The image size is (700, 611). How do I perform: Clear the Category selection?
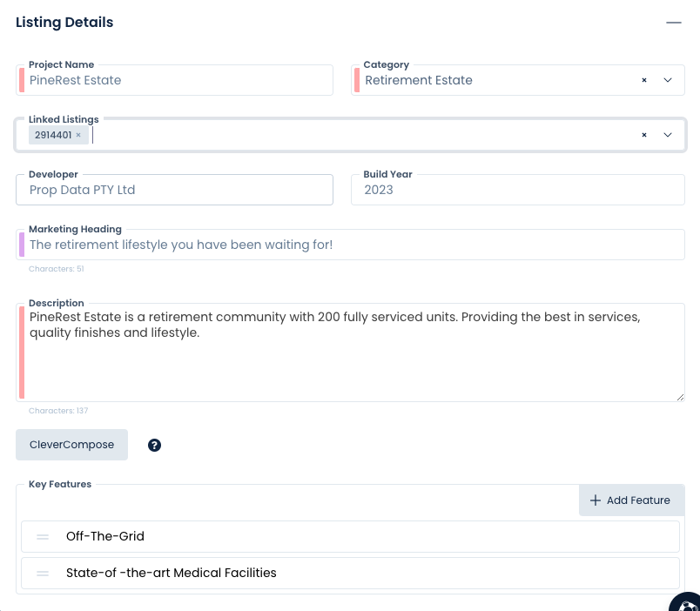[x=643, y=80]
